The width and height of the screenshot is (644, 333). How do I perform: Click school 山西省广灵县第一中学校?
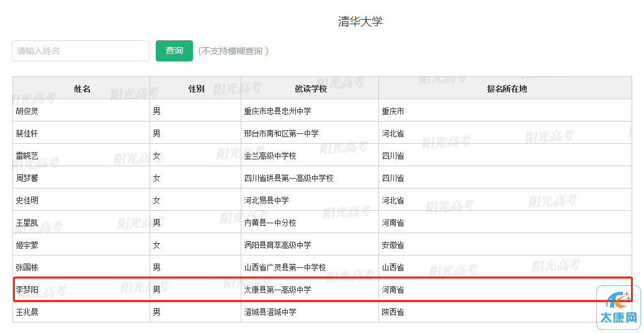(x=285, y=267)
